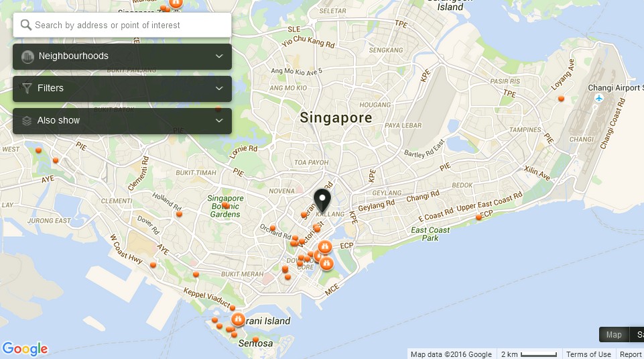Image resolution: width=644 pixels, height=359 pixels.
Task: Click the Also show chevron arrow
Action: pyautogui.click(x=219, y=121)
